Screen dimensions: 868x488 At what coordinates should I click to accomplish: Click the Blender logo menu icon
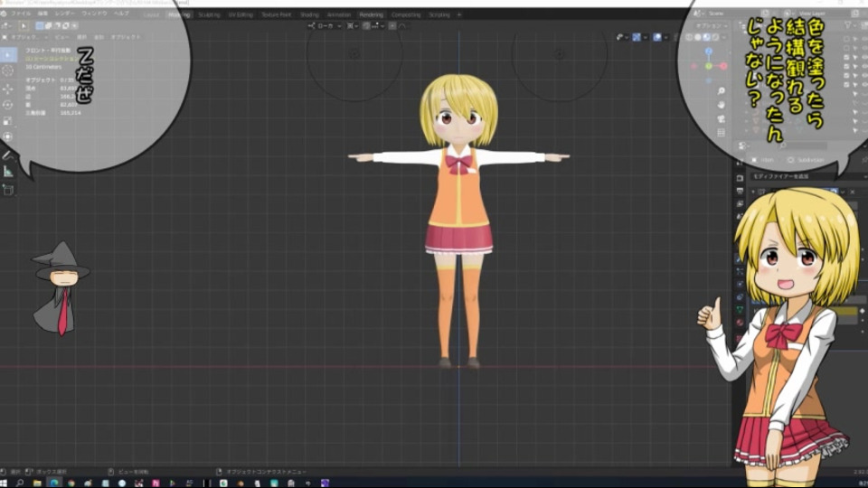point(4,14)
